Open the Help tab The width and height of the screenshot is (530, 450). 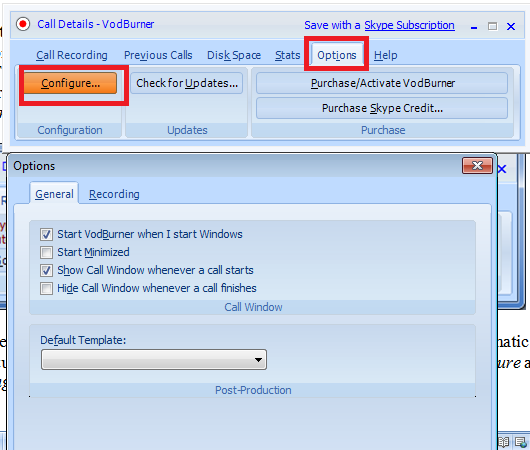[385, 55]
